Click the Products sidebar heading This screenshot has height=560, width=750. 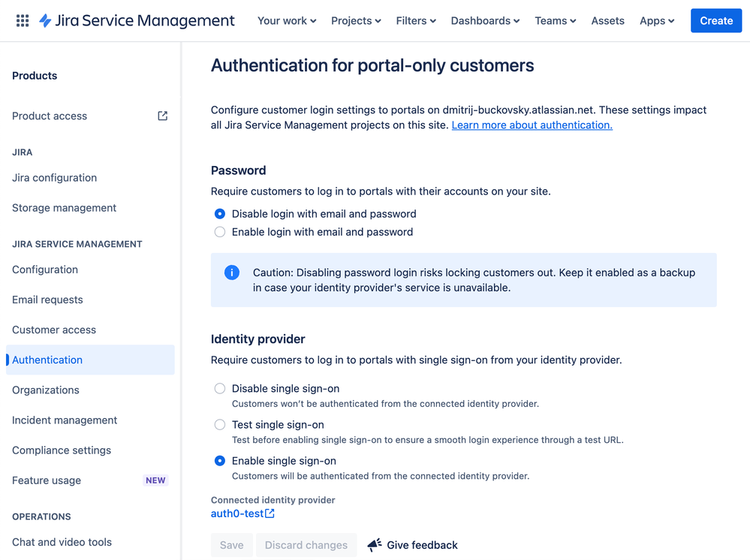pos(35,76)
